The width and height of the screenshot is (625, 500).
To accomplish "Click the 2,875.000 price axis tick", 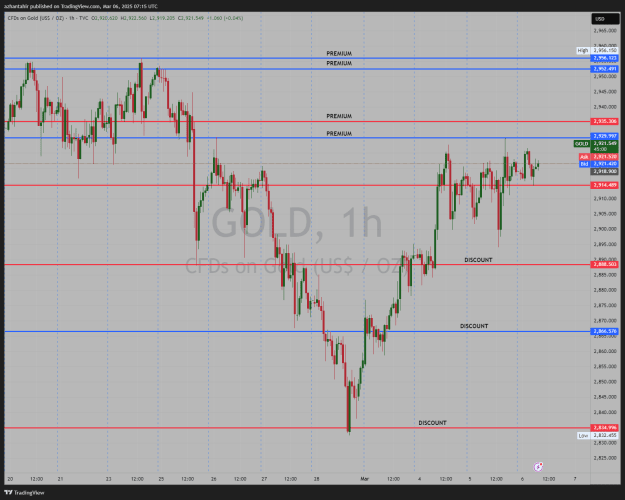I will 605,305.
